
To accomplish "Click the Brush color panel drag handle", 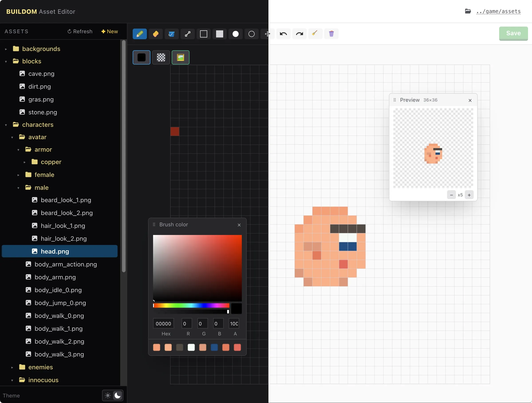I will click(x=154, y=225).
